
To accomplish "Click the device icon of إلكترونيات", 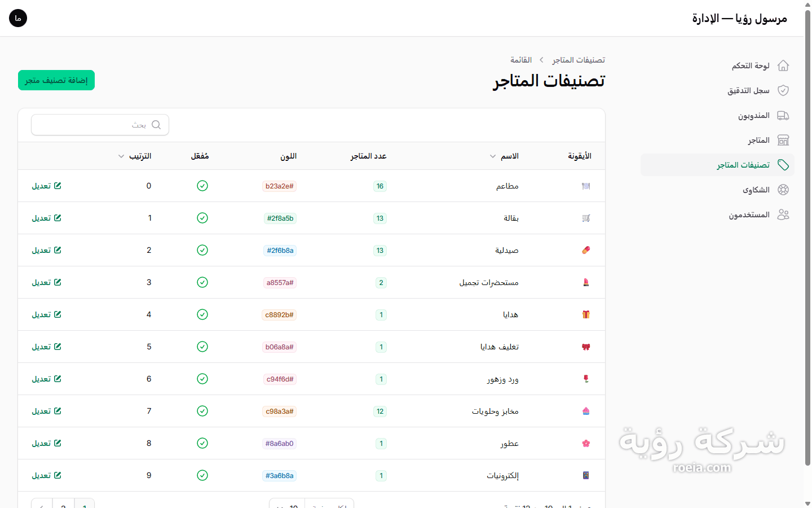I will pyautogui.click(x=586, y=475).
